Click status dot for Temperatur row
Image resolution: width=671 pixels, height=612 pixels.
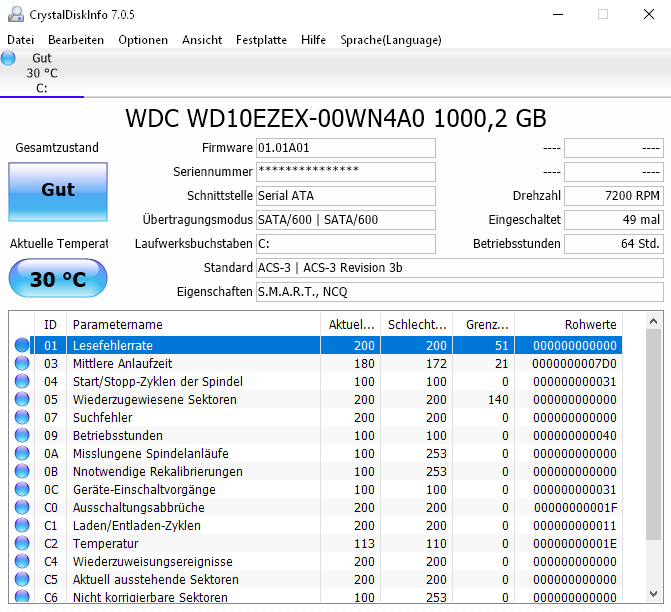pos(22,543)
